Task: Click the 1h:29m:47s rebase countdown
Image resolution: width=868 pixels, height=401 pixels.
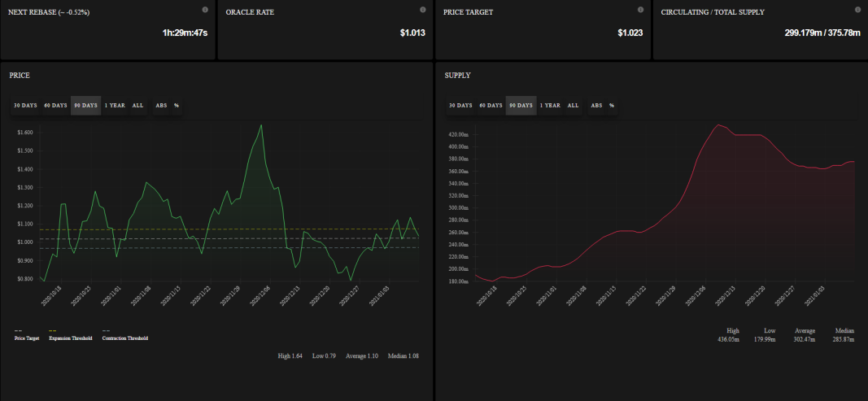Action: tap(185, 33)
